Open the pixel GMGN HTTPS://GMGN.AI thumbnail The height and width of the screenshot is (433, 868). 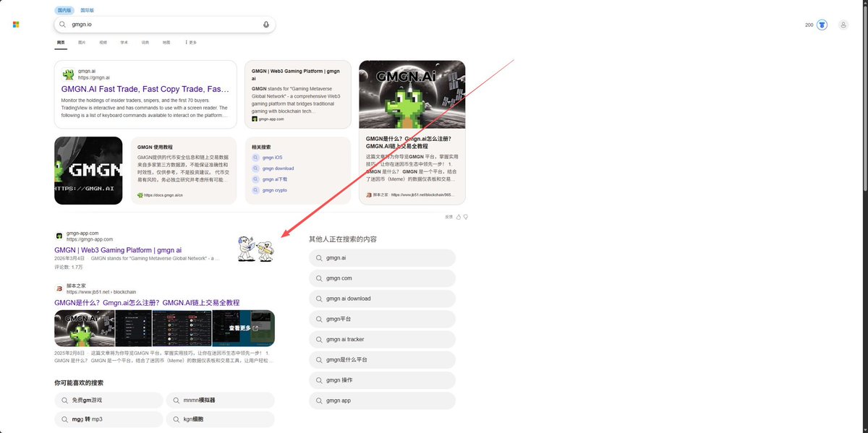click(x=88, y=171)
